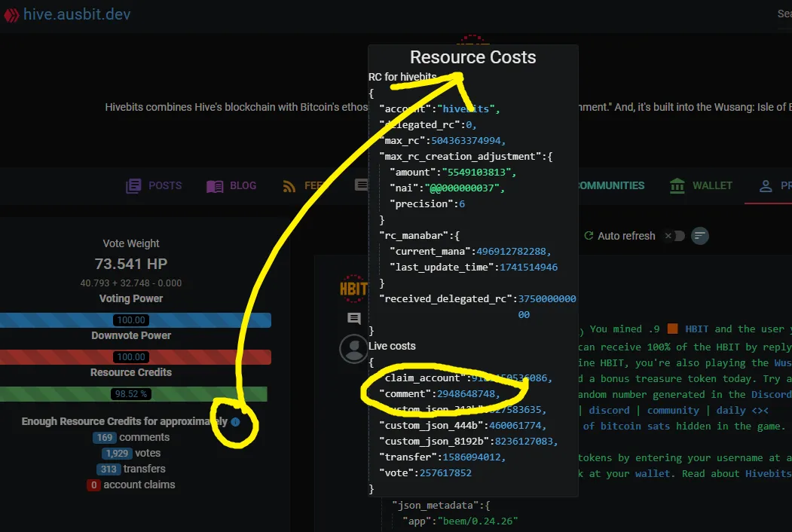Click the "40.793 + 32.748 - 0.000" breakdown text
The image size is (792, 532).
131,283
